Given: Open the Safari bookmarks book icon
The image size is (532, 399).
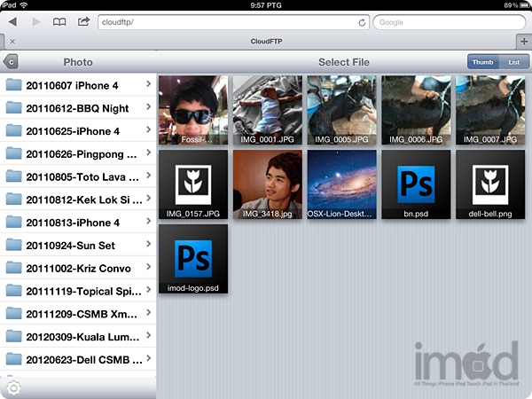Looking at the screenshot, I should coord(60,21).
